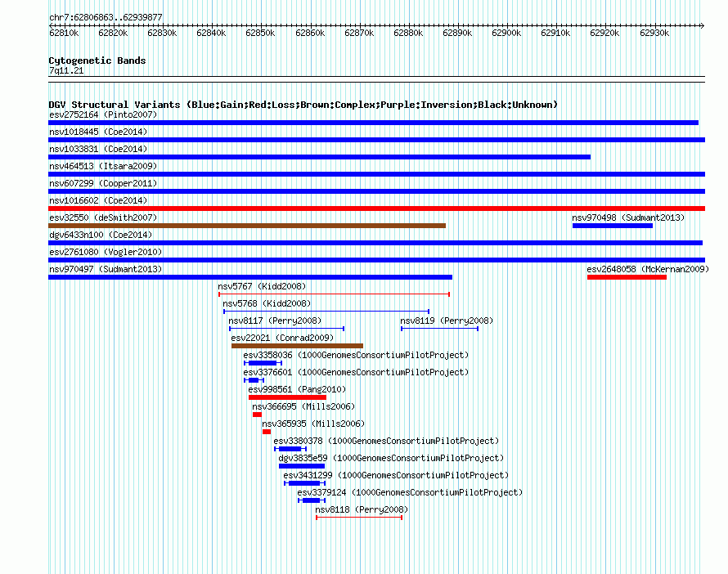This screenshot has height=574, width=728.
Task: Click esv32550 (deSmith2007) label
Action: pyautogui.click(x=103, y=217)
